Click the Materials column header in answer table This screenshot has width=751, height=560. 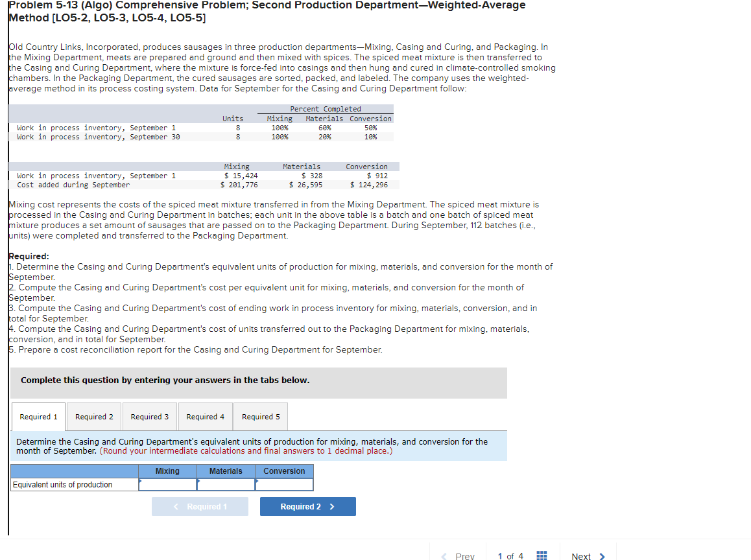point(226,471)
